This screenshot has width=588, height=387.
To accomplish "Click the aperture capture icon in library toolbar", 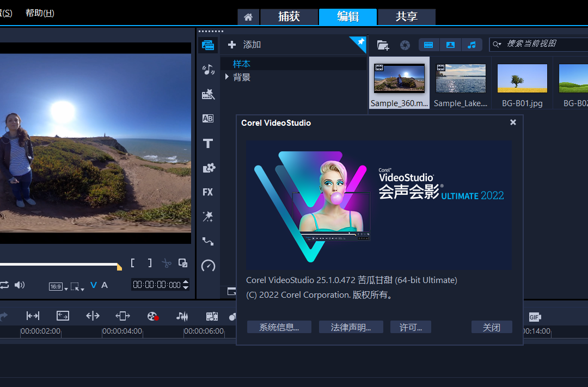I will click(405, 45).
